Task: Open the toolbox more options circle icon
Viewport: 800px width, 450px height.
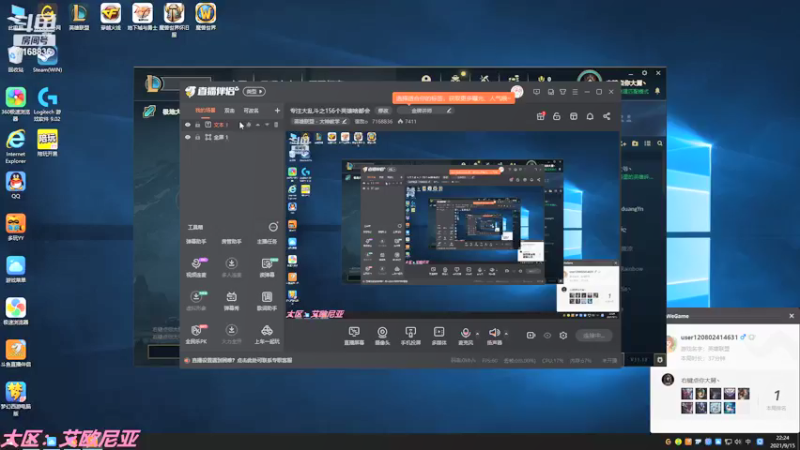Action: pos(273,227)
